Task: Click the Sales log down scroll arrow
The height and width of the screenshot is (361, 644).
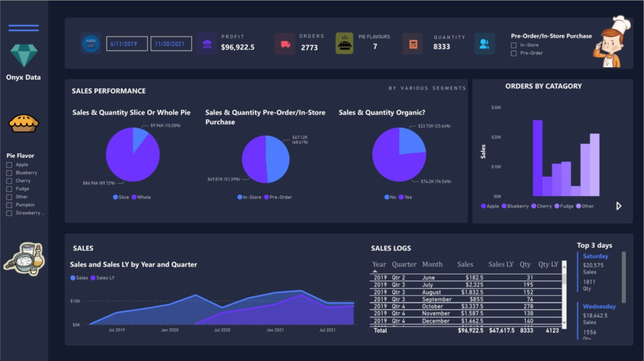Action: coord(564,322)
